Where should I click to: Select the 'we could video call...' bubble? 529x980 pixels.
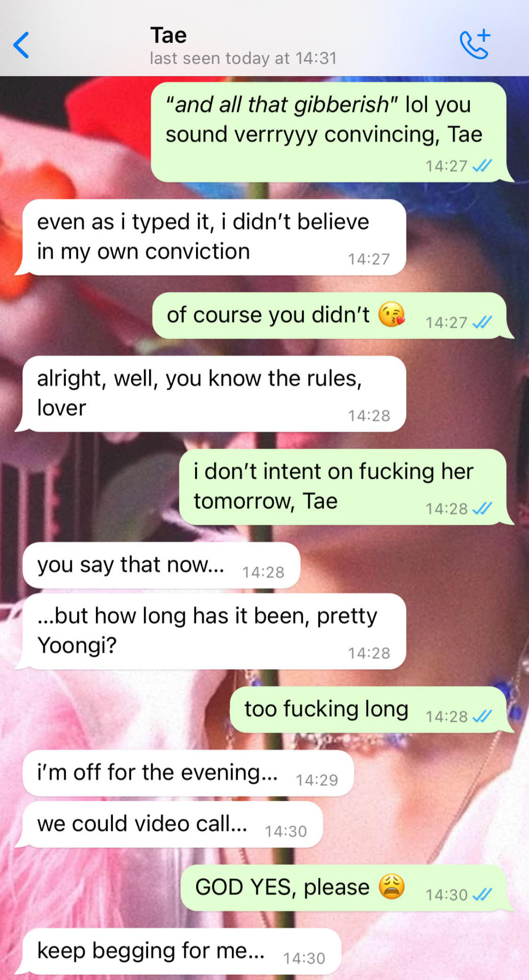point(173,824)
